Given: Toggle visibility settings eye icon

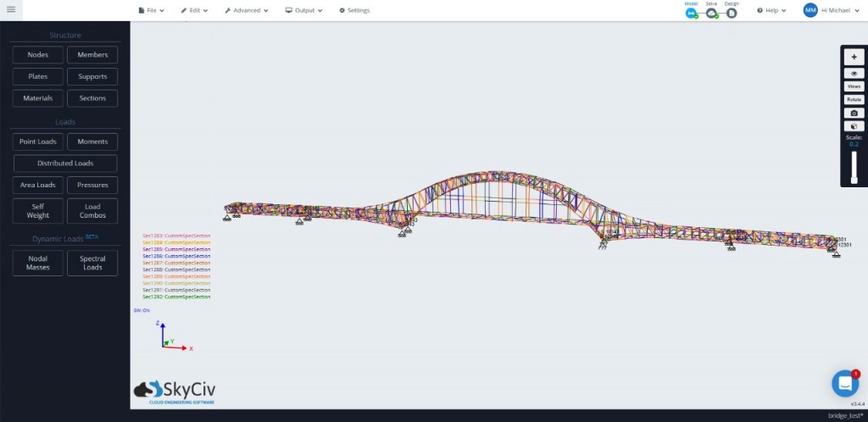Looking at the screenshot, I should point(854,74).
